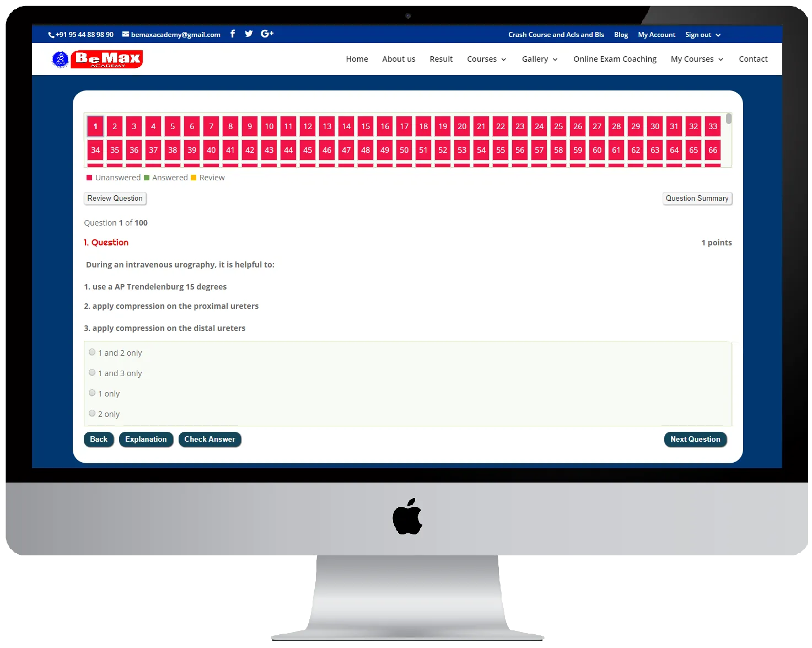
Task: Open the Question Summary
Action: coord(697,199)
